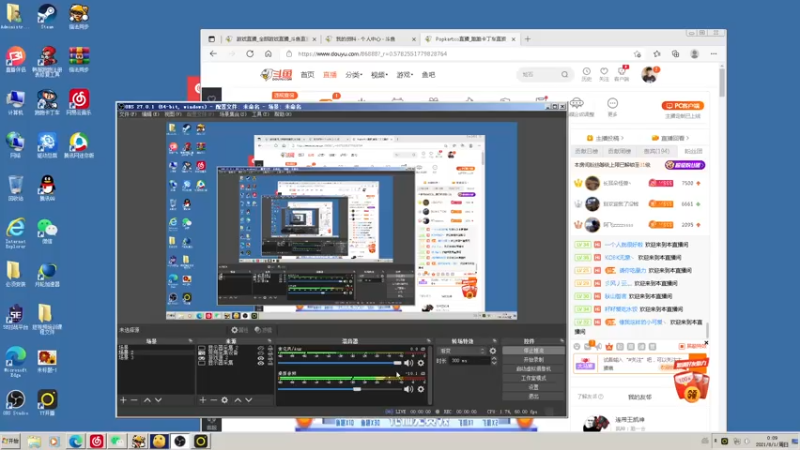This screenshot has height=450, width=800.
Task: Click the Douyu search magnifier icon
Action: click(564, 74)
